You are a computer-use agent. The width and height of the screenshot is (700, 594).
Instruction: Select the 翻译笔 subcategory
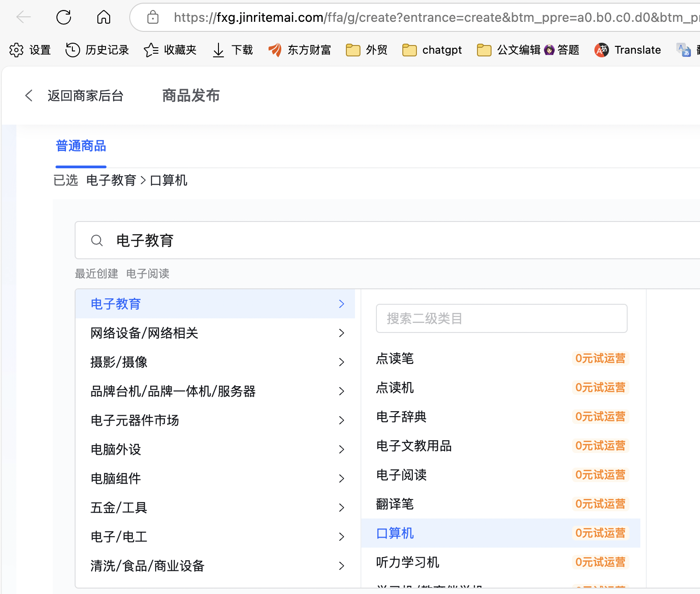click(395, 504)
